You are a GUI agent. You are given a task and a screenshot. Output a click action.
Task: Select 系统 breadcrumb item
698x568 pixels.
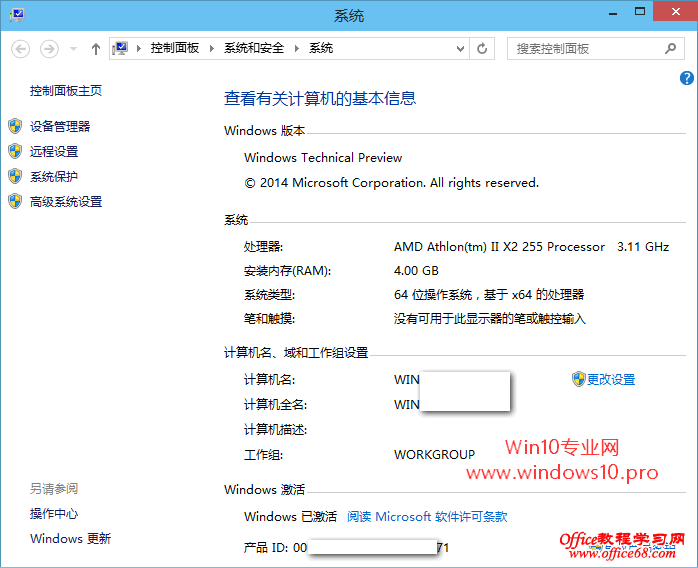coord(321,48)
